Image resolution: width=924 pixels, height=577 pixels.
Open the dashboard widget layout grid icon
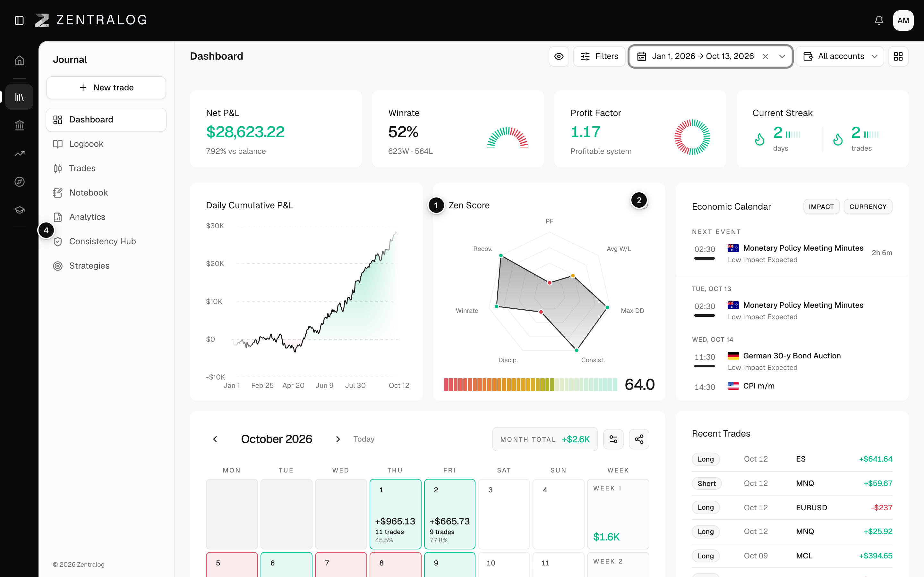898,56
